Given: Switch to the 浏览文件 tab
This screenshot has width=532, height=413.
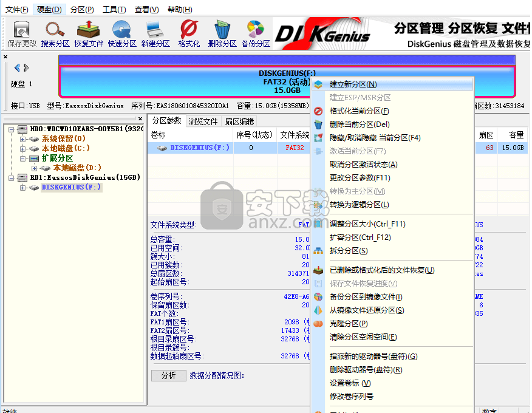Looking at the screenshot, I should [203, 121].
